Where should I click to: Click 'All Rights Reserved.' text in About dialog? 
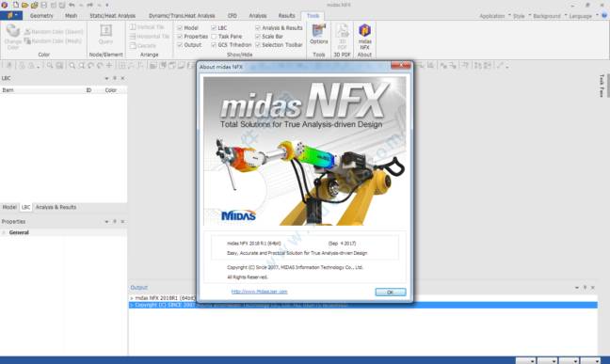(x=248, y=277)
